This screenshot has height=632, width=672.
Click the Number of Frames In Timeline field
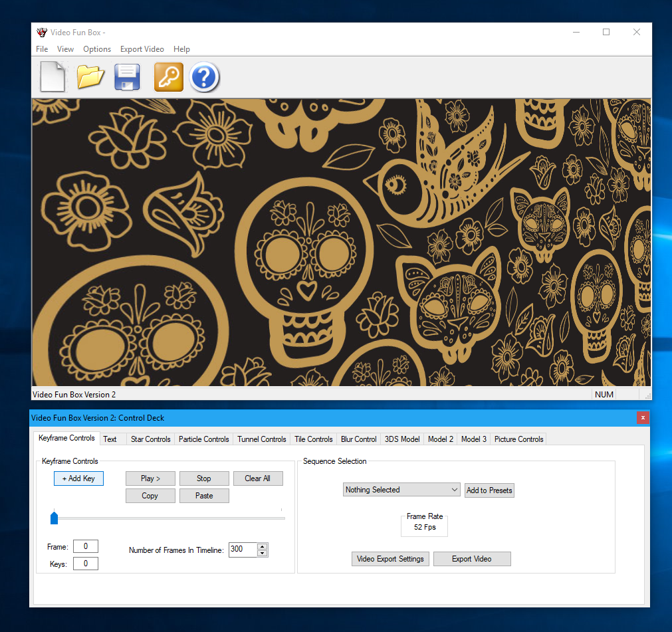click(243, 550)
